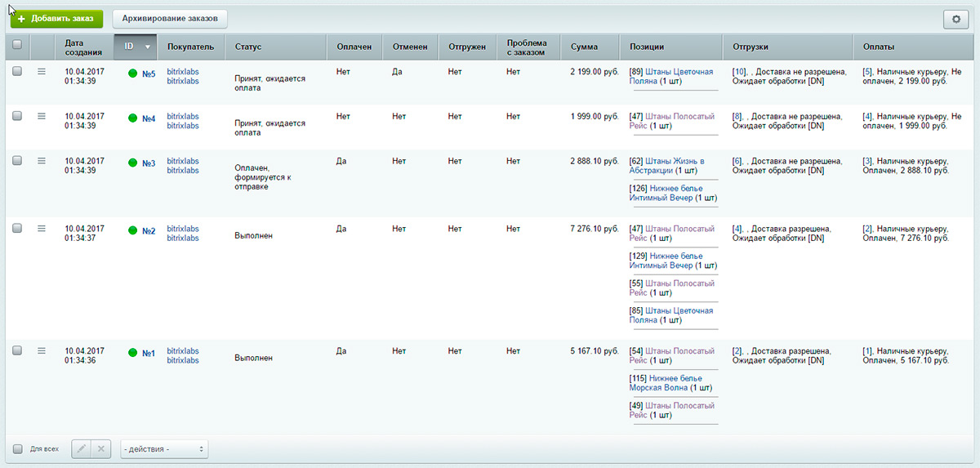Screen dimensions: 980x468
Task: Sort by the "Сумма" column header
Action: pyautogui.click(x=584, y=47)
